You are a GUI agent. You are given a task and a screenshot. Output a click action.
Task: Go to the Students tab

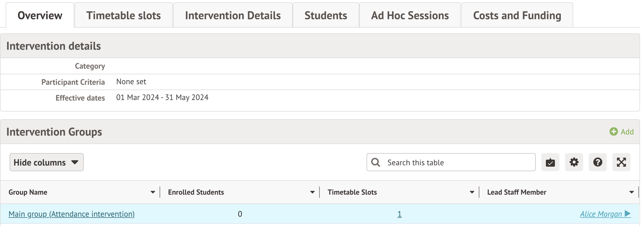coord(326,16)
